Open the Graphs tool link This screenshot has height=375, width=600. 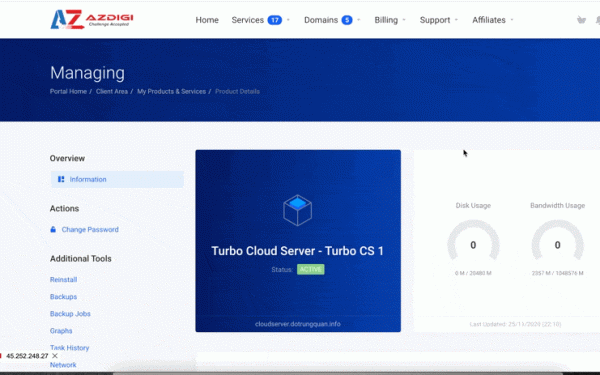[x=61, y=331]
